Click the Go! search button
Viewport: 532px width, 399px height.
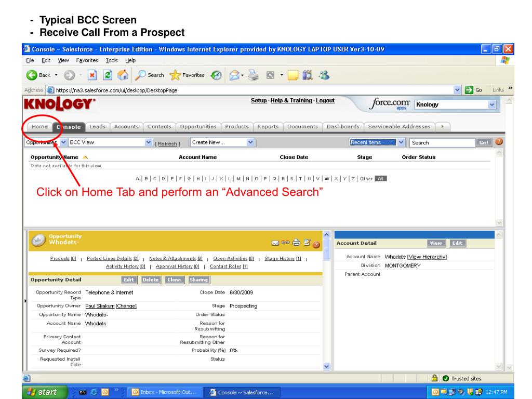pos(484,142)
